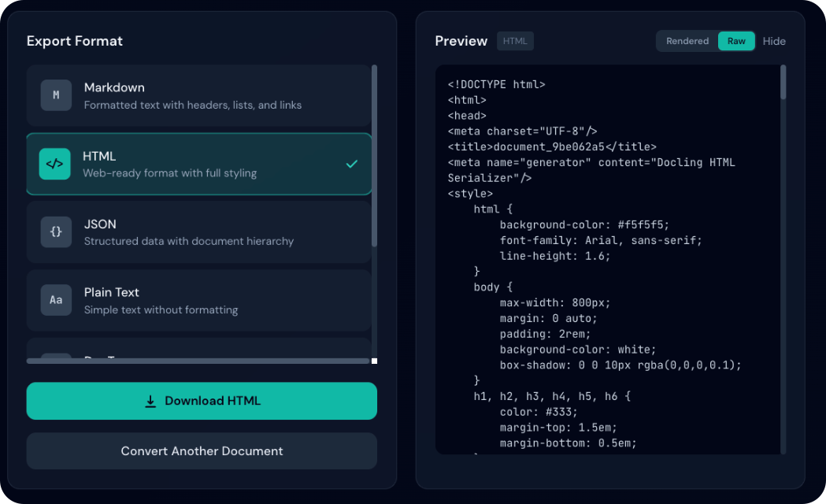The width and height of the screenshot is (826, 504).
Task: Choose the Plain Text export format
Action: coord(198,300)
